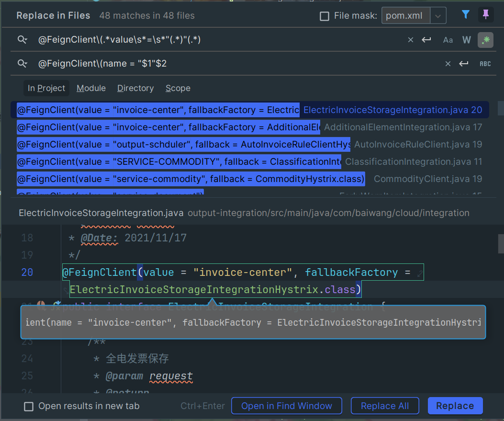Click Open in Find Window button
The image size is (504, 421).
coord(286,406)
